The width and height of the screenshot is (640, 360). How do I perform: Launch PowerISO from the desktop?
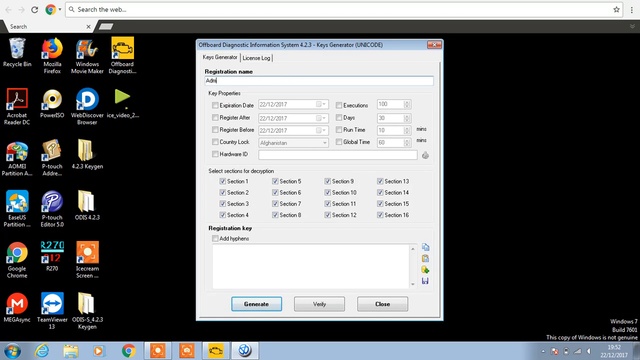click(52, 104)
